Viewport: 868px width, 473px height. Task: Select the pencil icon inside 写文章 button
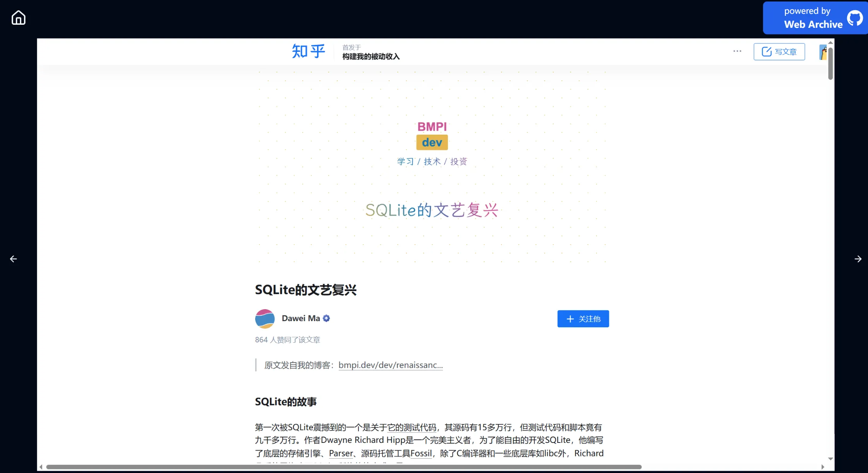point(766,51)
